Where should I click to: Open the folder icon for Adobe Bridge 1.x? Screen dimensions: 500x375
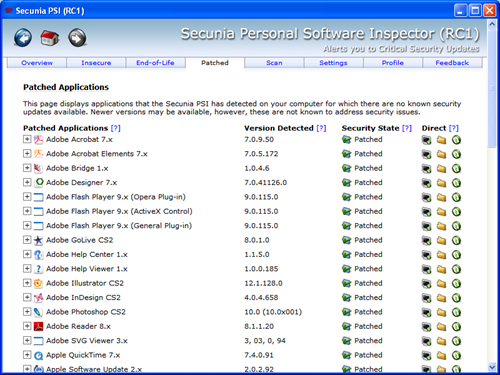(441, 168)
